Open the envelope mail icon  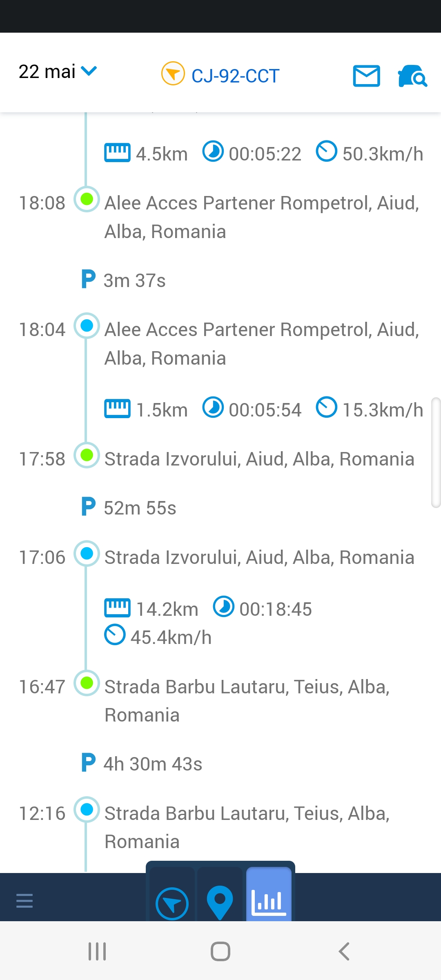tap(366, 76)
